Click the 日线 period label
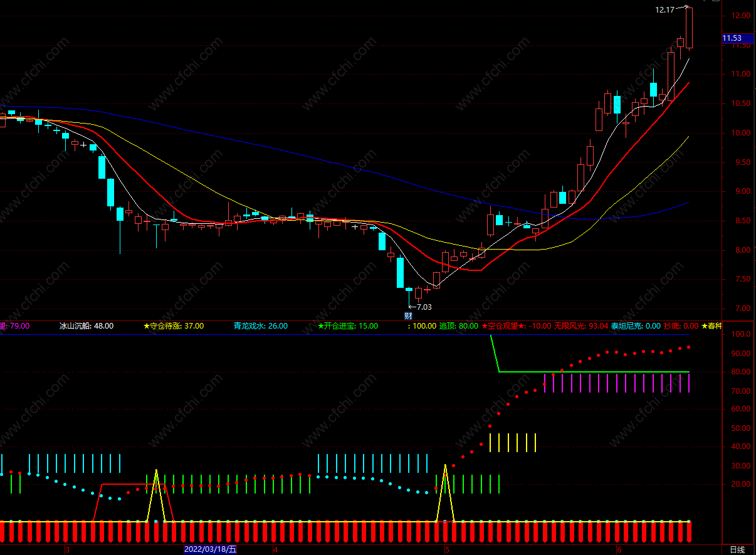Image resolution: width=756 pixels, height=555 pixels. tap(737, 550)
